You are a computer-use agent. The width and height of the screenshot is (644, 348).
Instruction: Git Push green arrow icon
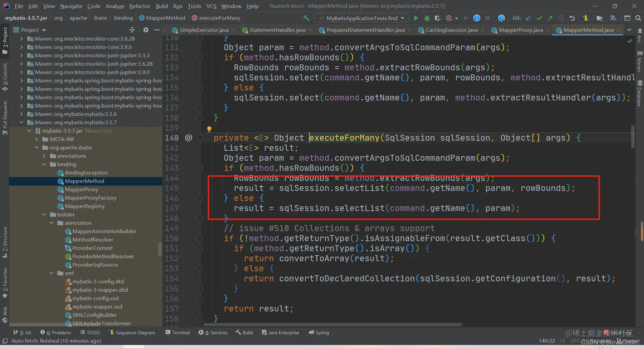550,18
